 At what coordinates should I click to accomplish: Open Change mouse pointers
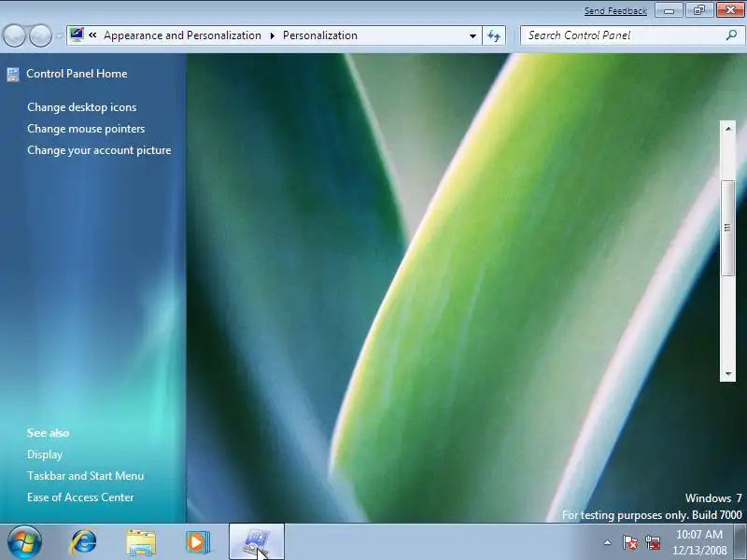coord(86,129)
